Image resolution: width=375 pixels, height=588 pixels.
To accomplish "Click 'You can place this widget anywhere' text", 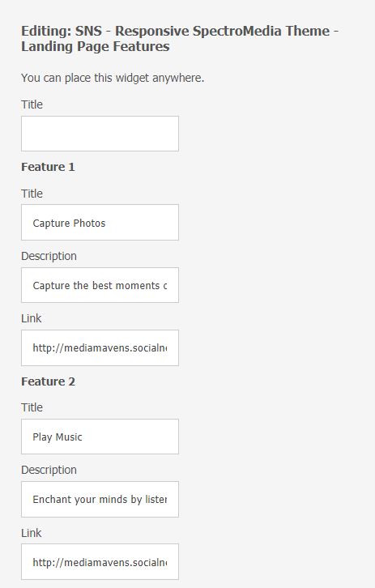I will tap(113, 78).
